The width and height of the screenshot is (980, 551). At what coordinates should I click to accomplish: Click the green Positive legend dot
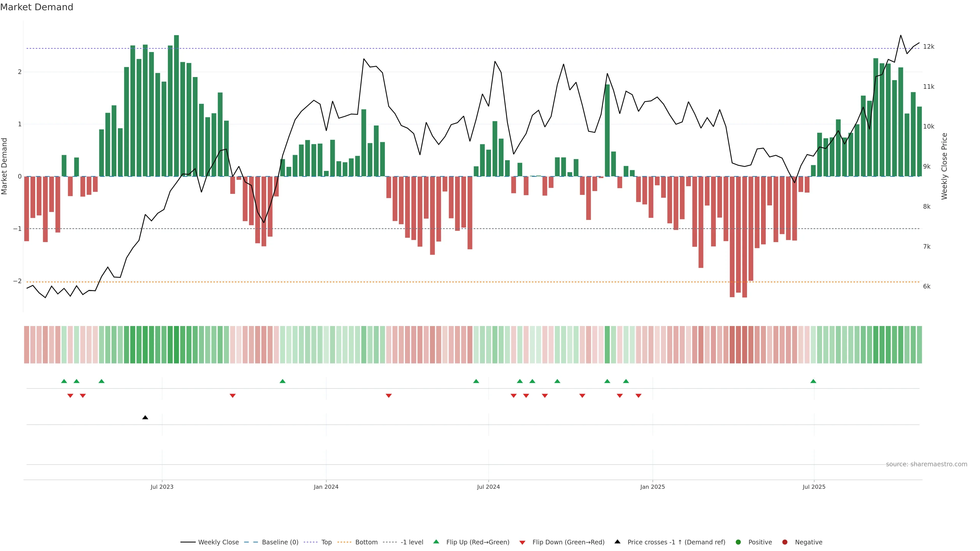coord(738,542)
